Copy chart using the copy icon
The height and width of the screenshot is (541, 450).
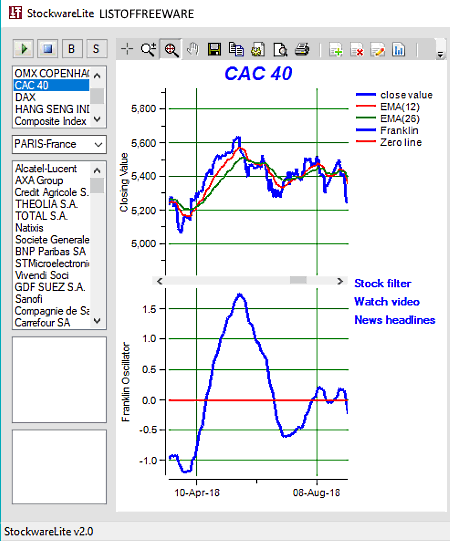point(236,49)
